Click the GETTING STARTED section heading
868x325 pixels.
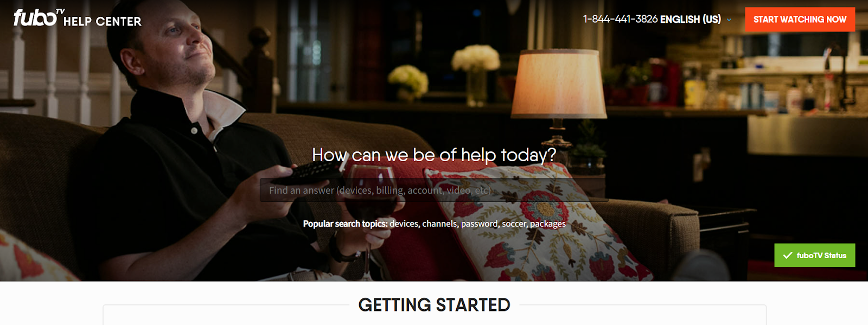(434, 305)
